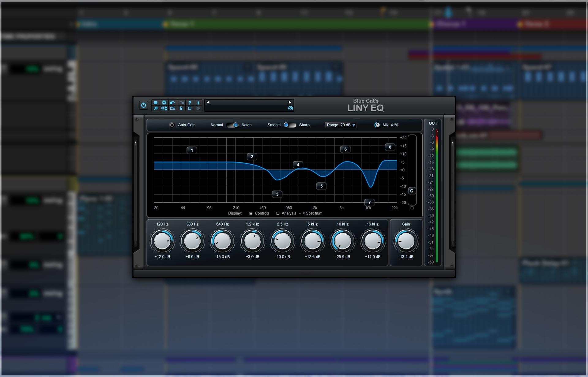Viewport: 588px width, 377px height.
Task: Click the G. handle on gain slider
Action: pos(412,191)
